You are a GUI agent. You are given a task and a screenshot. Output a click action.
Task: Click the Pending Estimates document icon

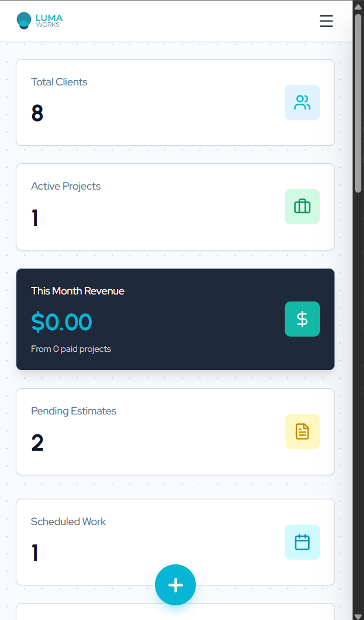coord(302,431)
